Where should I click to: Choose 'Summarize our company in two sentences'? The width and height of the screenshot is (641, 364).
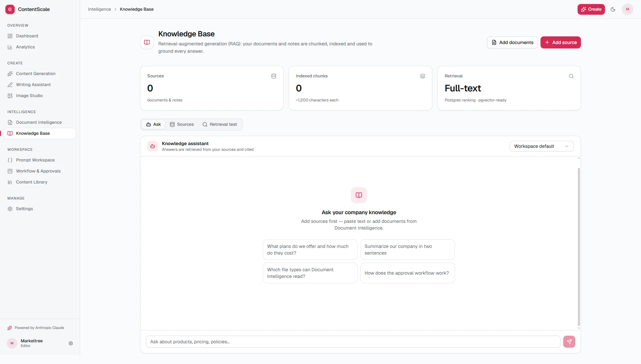click(407, 250)
